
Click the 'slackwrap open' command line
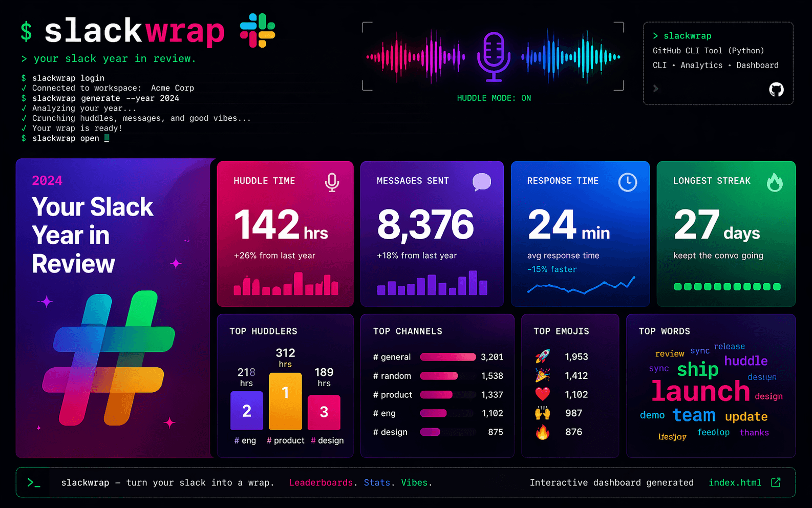[66, 138]
